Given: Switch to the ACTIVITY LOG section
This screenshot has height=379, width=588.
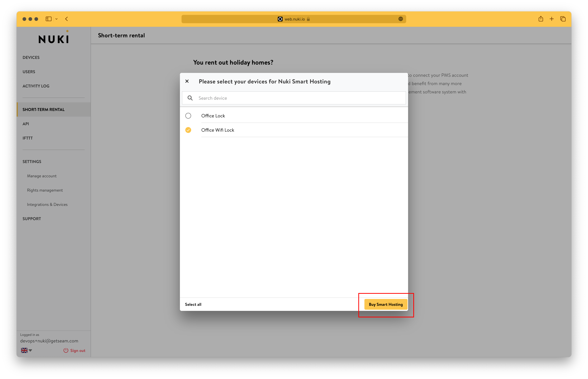Looking at the screenshot, I should tap(36, 86).
